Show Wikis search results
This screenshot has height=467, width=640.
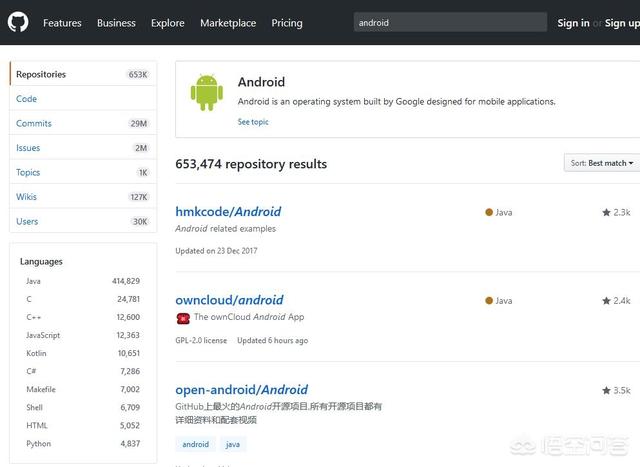click(27, 197)
